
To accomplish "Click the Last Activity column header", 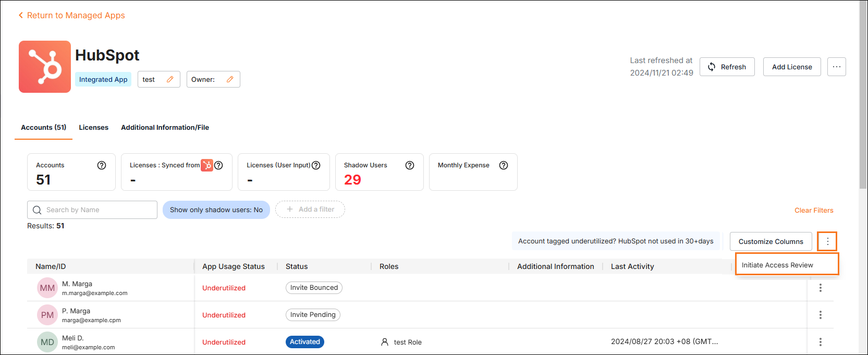I will coord(632,266).
